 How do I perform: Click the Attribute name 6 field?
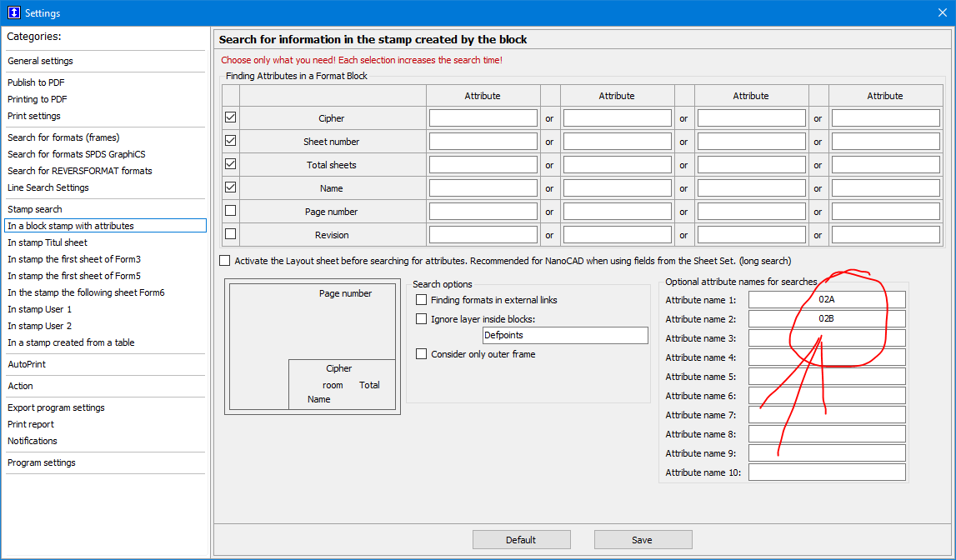[827, 396]
